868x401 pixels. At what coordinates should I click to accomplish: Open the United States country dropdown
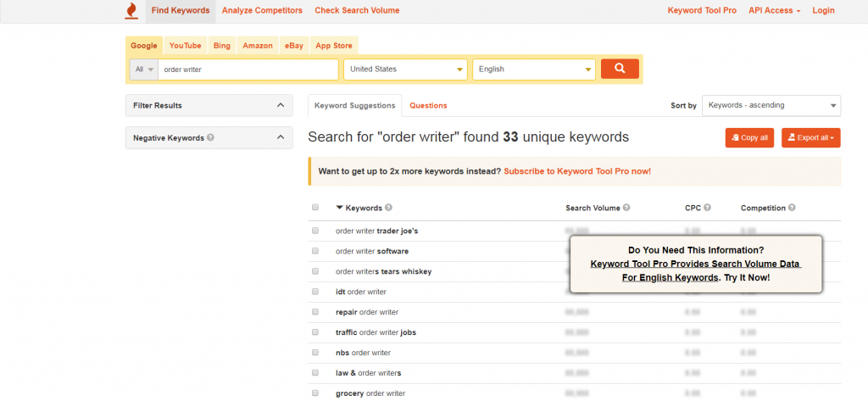405,70
